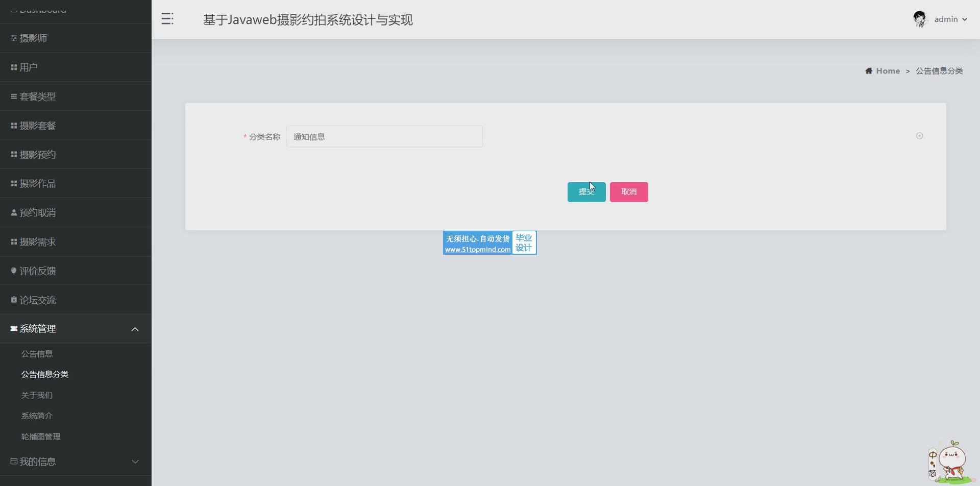Collapse the 系统管理 menu section
This screenshot has width=980, height=486.
point(135,329)
